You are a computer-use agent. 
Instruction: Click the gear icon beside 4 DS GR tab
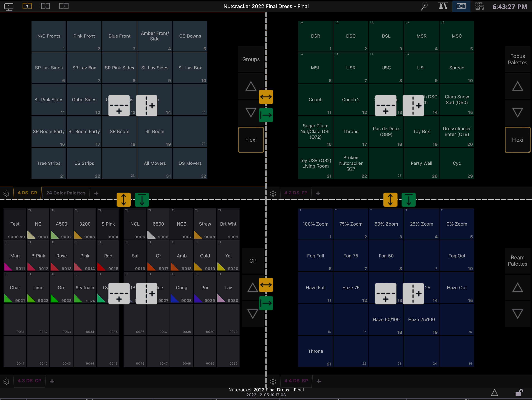pyautogui.click(x=7, y=193)
